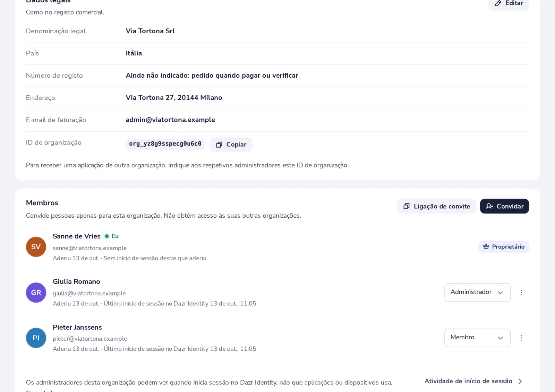Click the copy icon next to Copiar

coord(219,145)
